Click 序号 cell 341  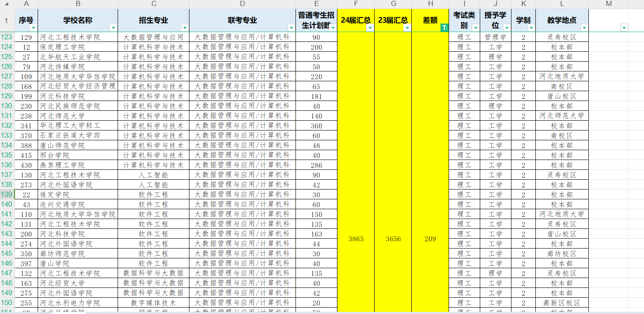point(26,126)
